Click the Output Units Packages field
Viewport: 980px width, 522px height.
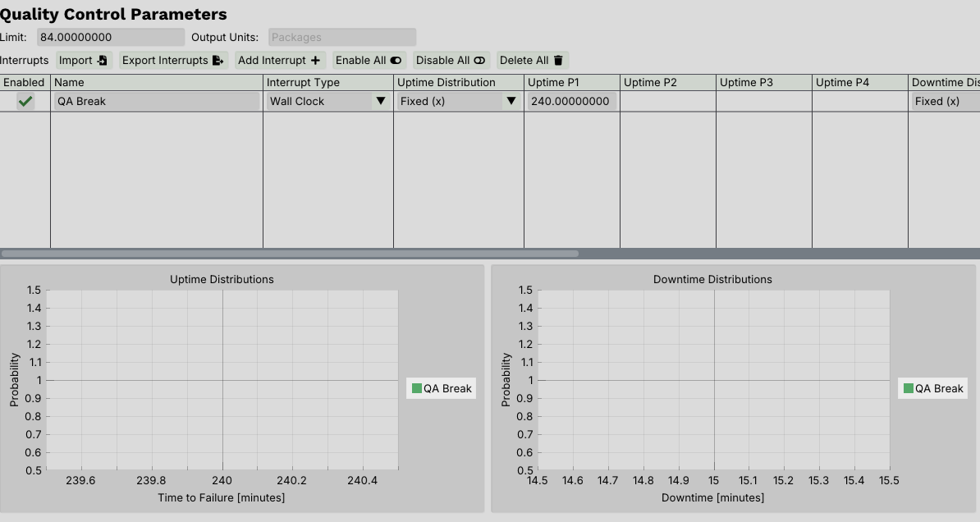(341, 37)
